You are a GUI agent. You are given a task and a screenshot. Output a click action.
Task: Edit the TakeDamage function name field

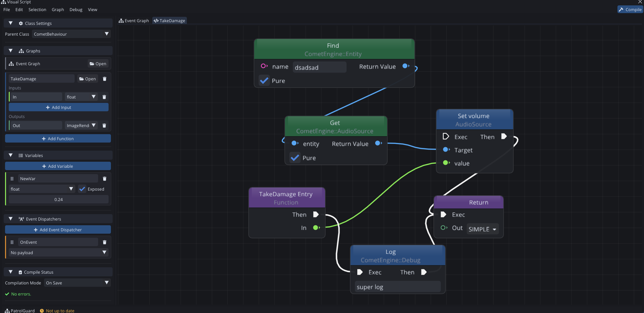coord(42,79)
